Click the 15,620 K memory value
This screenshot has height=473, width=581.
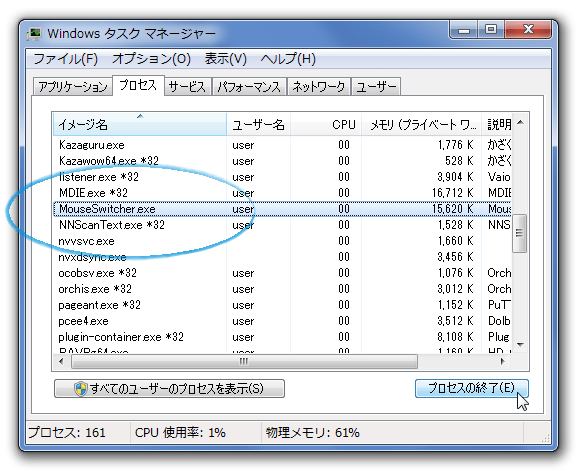click(453, 209)
